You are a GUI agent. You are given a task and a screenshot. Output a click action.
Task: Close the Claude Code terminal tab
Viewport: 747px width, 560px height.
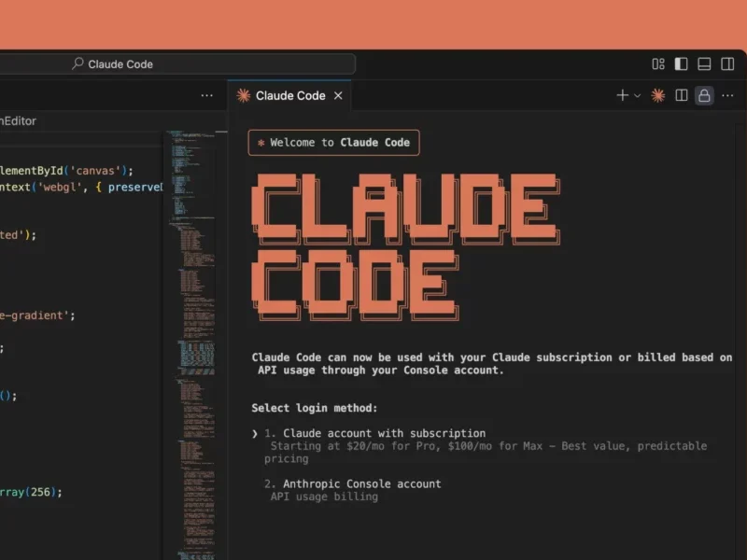[338, 94]
